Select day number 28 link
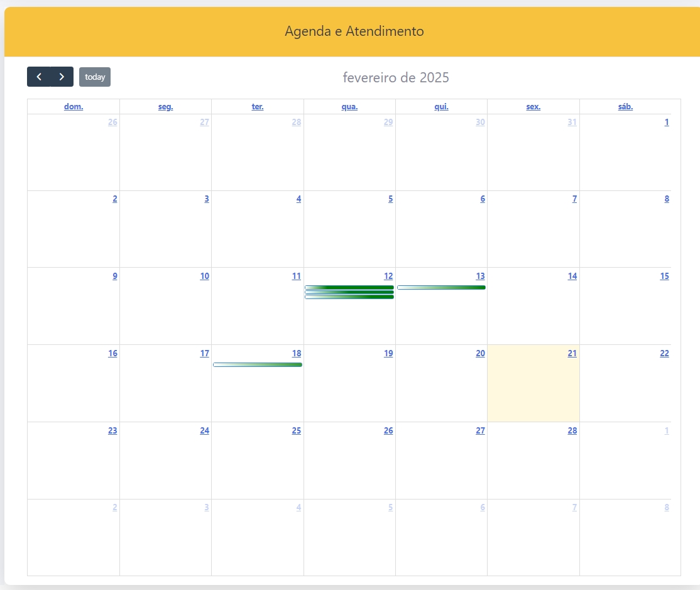 tap(572, 431)
